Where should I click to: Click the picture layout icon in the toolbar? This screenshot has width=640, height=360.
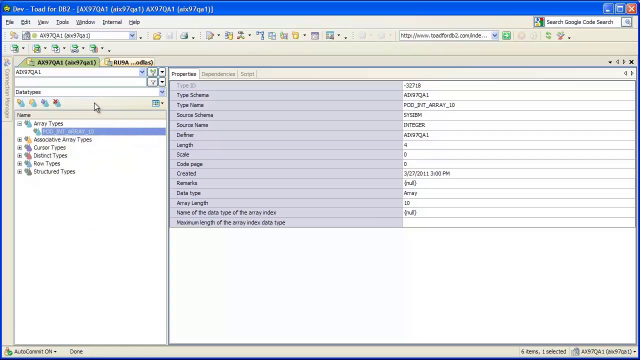coord(330,36)
